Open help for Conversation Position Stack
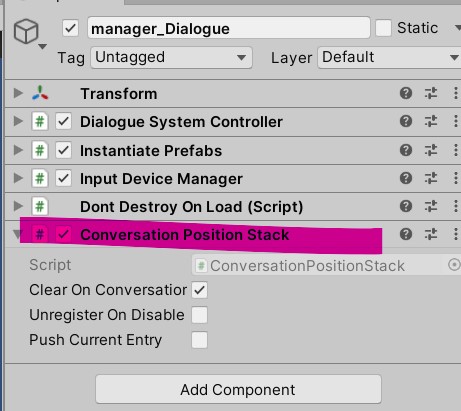This screenshot has height=411, width=461. pos(406,234)
